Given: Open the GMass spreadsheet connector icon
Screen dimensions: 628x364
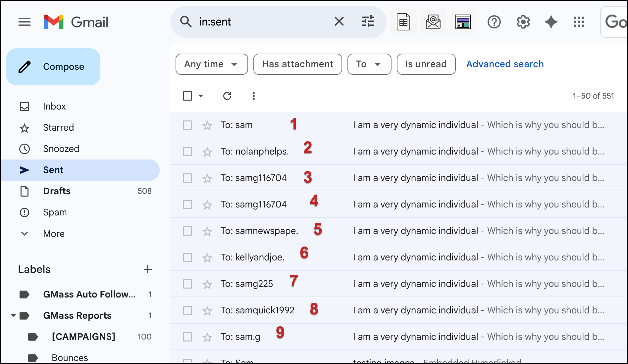Looking at the screenshot, I should coord(403,22).
